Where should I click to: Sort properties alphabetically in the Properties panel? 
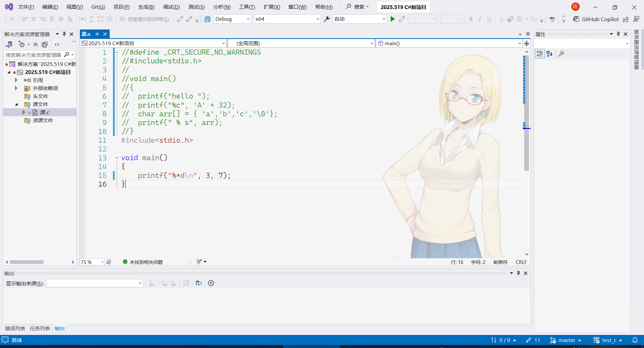click(549, 54)
